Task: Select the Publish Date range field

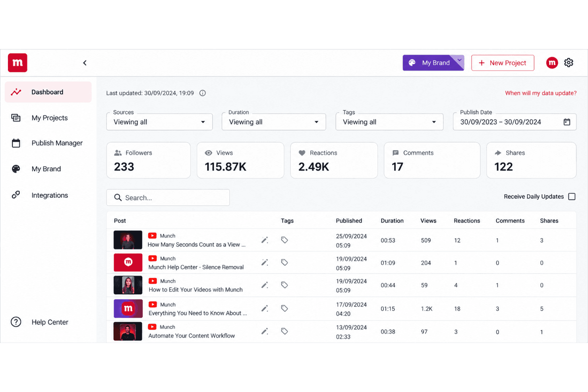Action: point(514,122)
